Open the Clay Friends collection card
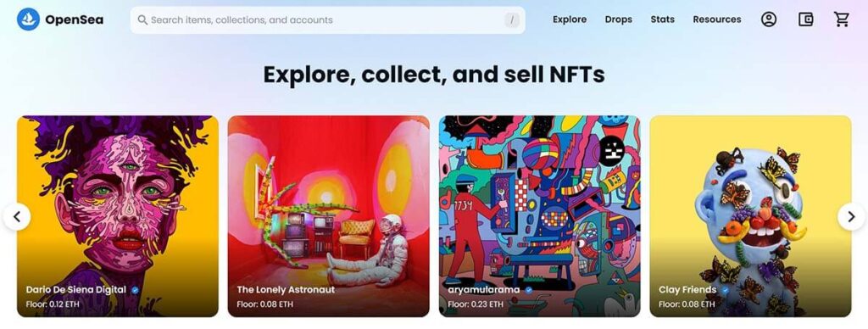 [x=750, y=216]
